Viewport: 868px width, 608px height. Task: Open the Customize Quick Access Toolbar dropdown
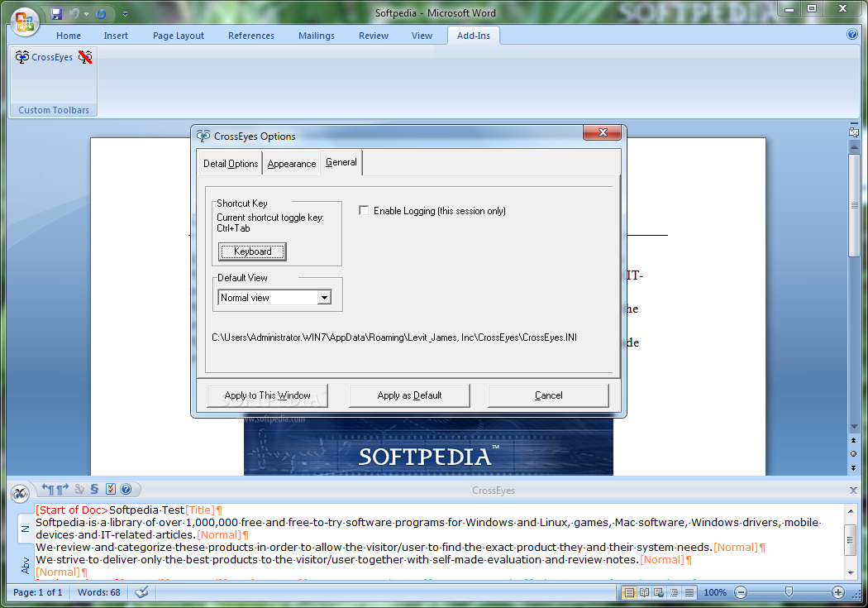[x=125, y=14]
